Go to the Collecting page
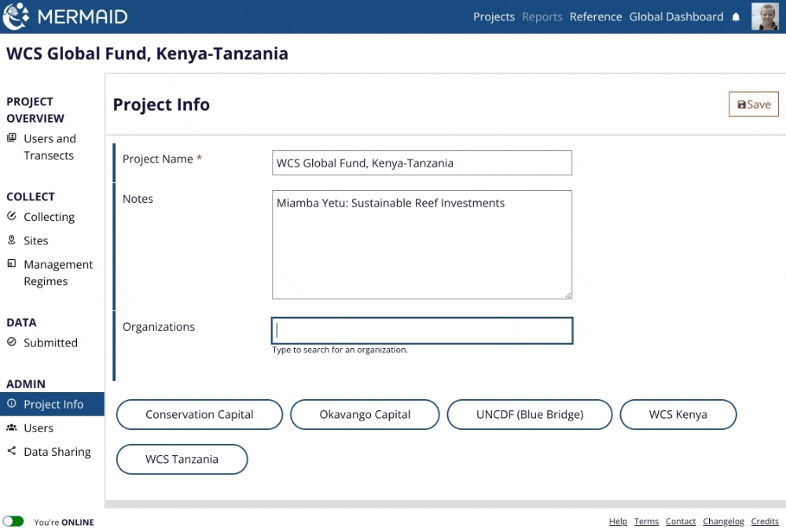The width and height of the screenshot is (786, 532). click(x=49, y=217)
